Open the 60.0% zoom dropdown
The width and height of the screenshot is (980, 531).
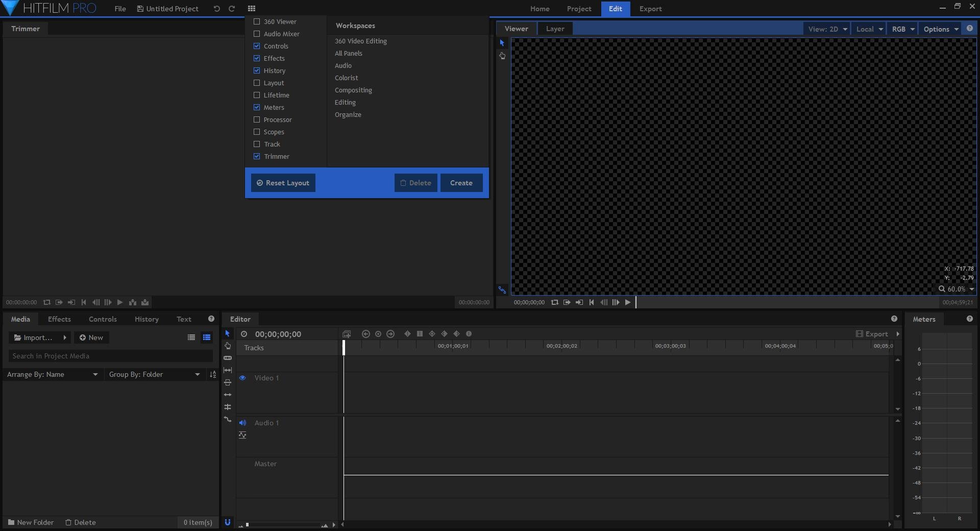click(x=957, y=289)
